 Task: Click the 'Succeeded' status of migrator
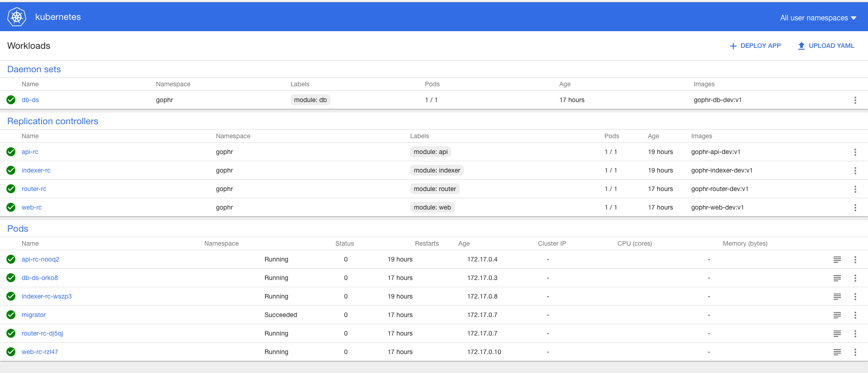point(281,315)
